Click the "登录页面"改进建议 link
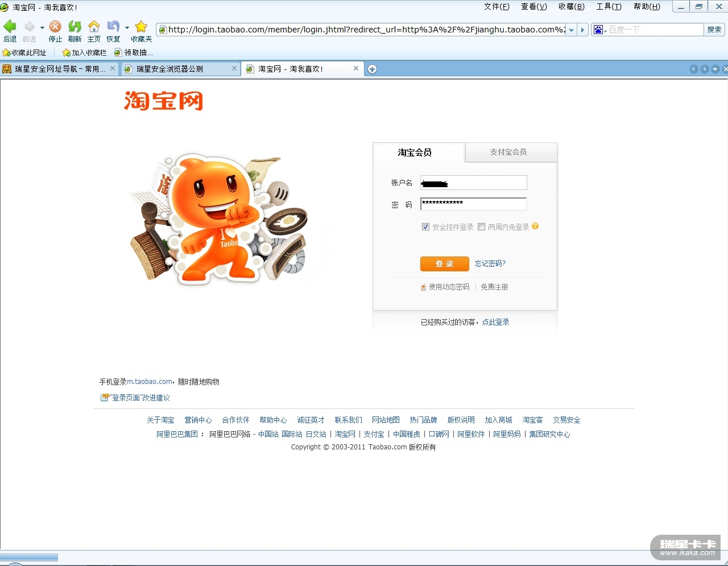Image resolution: width=728 pixels, height=566 pixels. click(140, 398)
